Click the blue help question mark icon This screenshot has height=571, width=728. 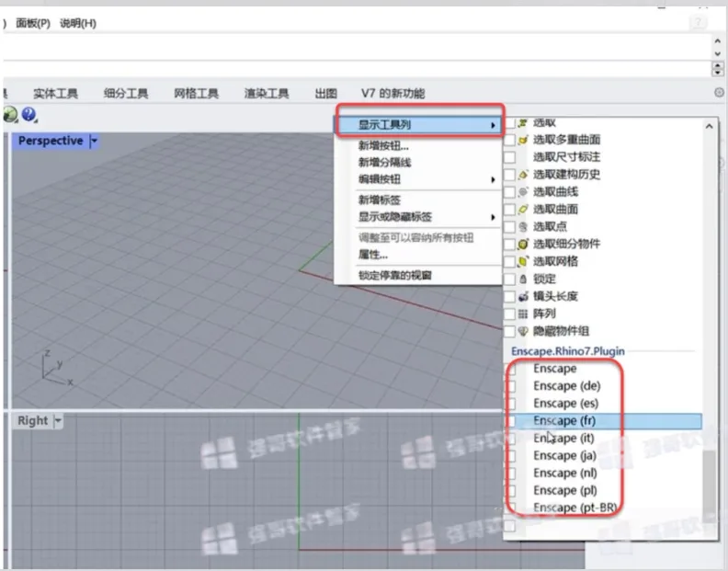(28, 114)
